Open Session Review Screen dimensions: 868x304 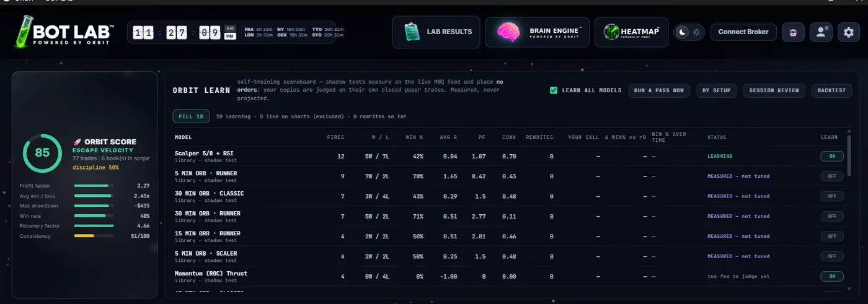click(x=774, y=90)
